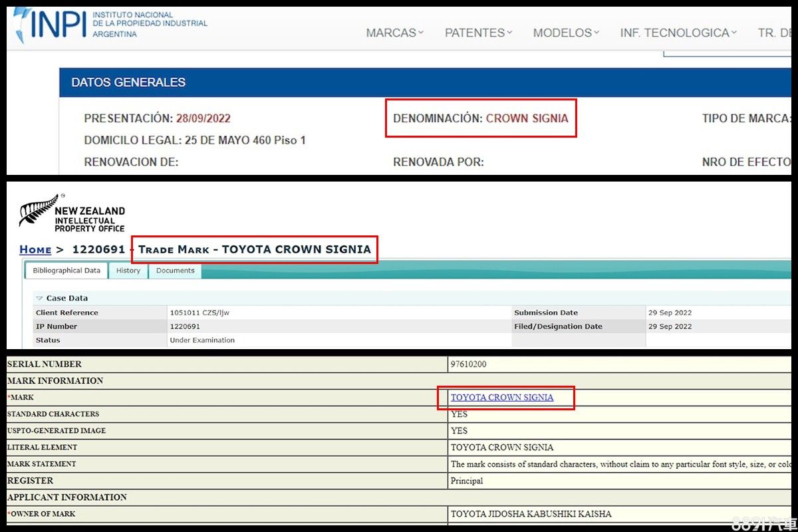This screenshot has height=532, width=798.
Task: Collapse the Case Data section
Action: (39, 299)
